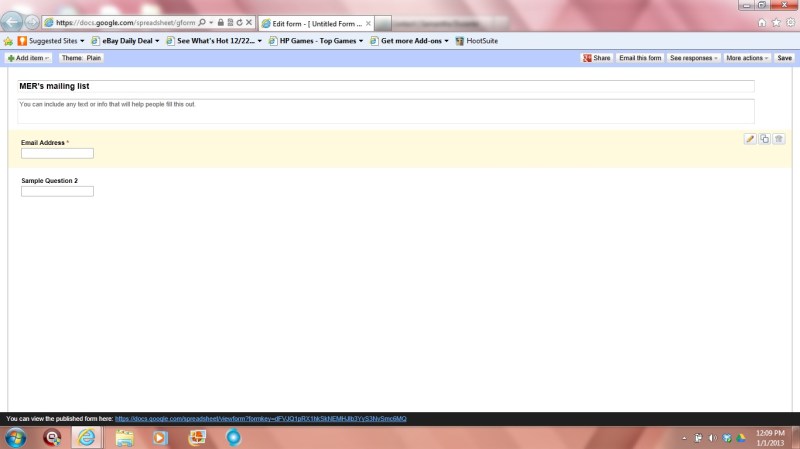The image size is (800, 449).
Task: Click the browser home icon
Action: pos(763,22)
